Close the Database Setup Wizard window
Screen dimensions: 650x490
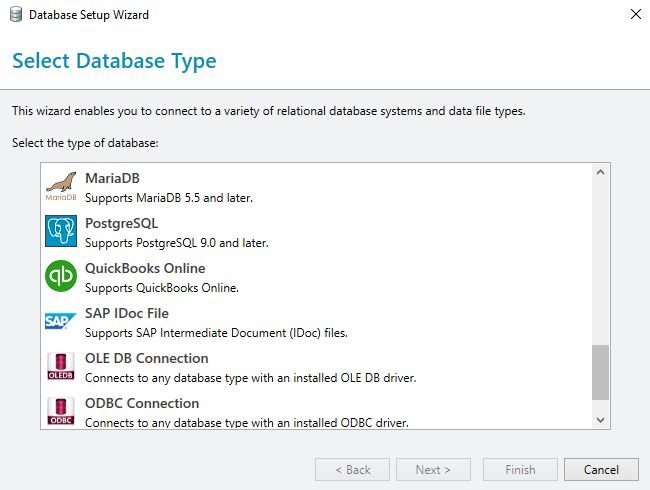point(635,15)
